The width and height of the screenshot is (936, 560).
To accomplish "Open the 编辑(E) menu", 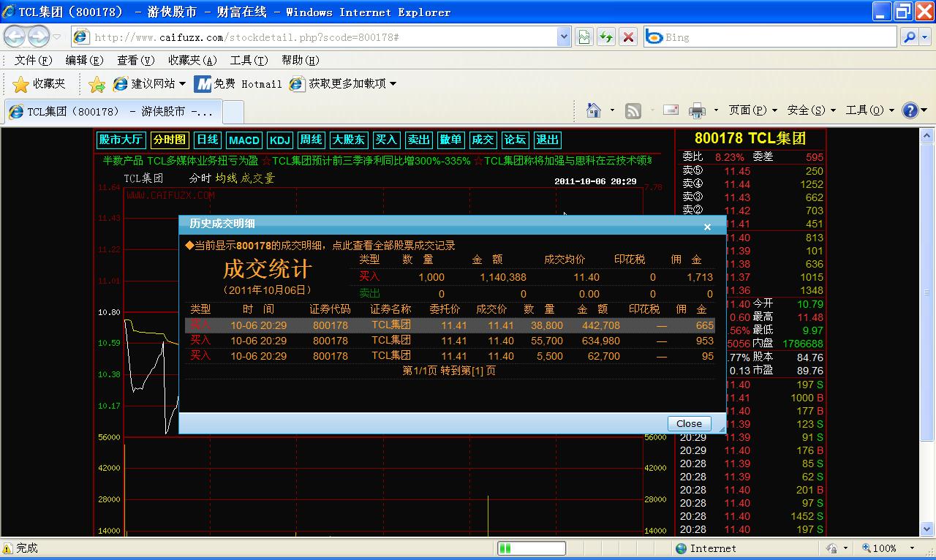I will pyautogui.click(x=84, y=61).
